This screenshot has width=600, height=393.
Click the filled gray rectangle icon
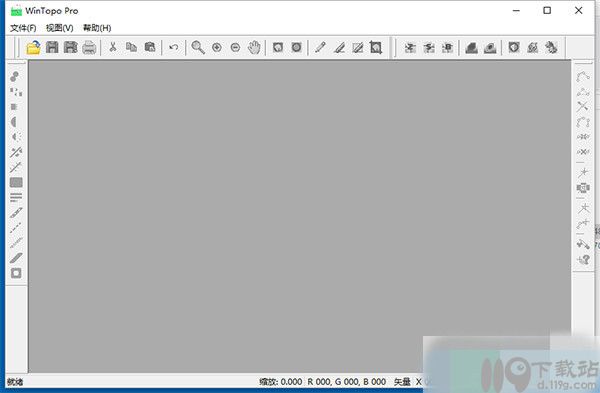pyautogui.click(x=16, y=183)
